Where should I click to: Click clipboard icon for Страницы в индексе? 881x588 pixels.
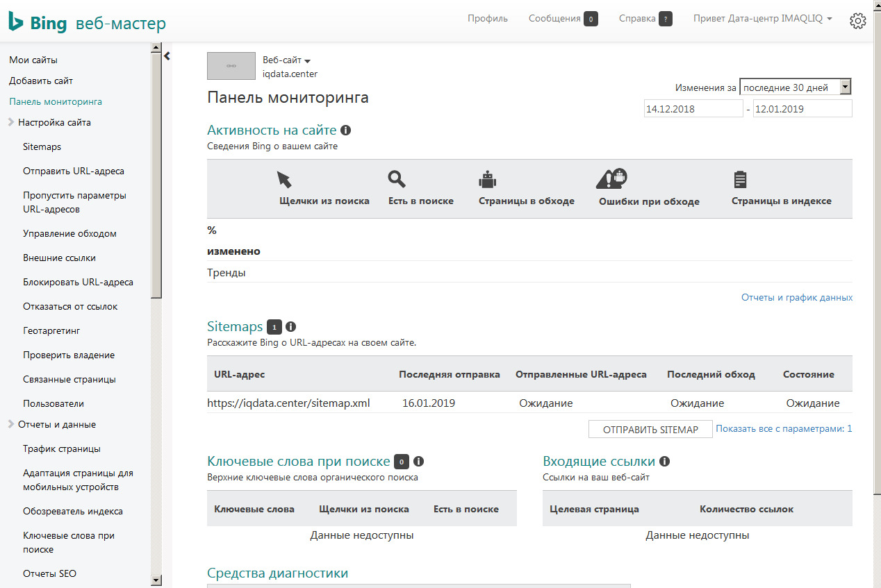coord(741,180)
